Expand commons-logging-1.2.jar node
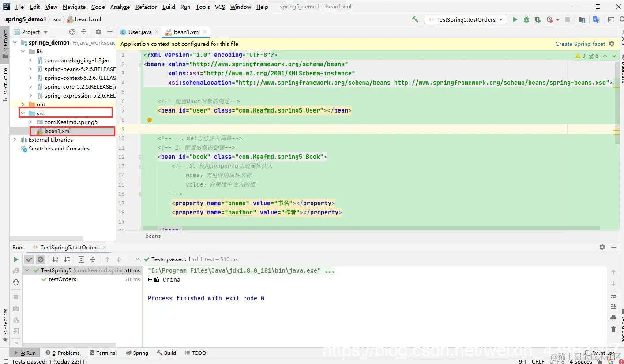624x364 pixels. click(x=31, y=60)
